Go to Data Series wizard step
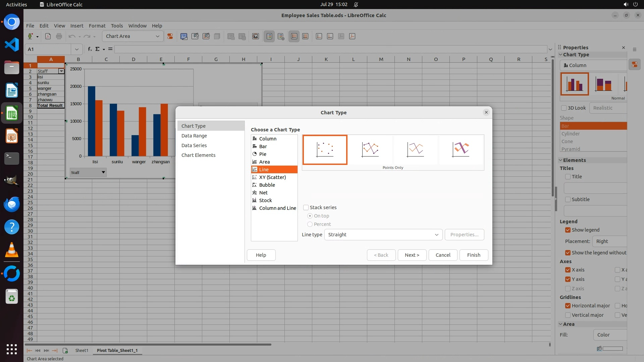The height and width of the screenshot is (362, 644). (x=194, y=145)
